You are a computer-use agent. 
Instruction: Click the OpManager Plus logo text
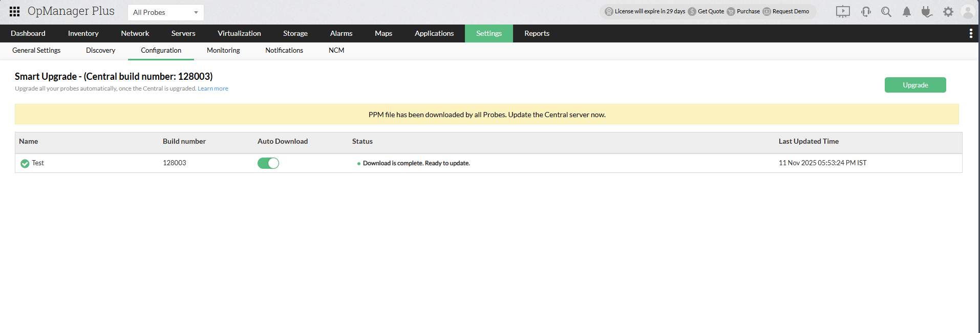[x=71, y=11]
